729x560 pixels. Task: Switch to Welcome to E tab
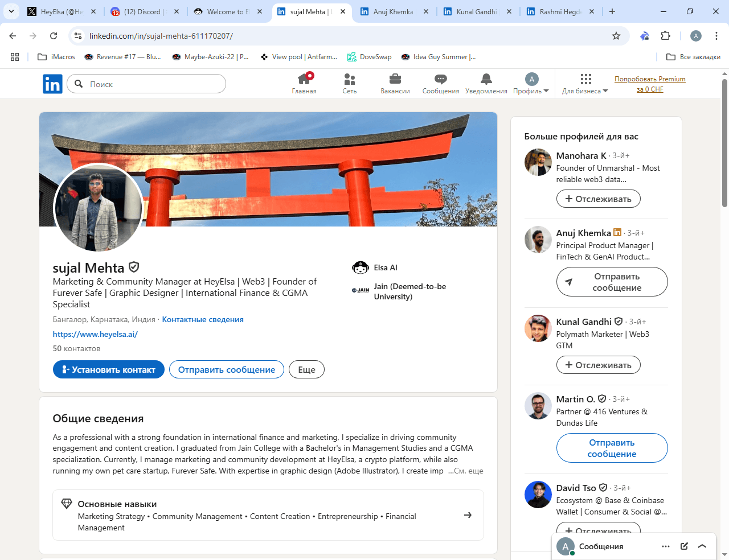228,11
